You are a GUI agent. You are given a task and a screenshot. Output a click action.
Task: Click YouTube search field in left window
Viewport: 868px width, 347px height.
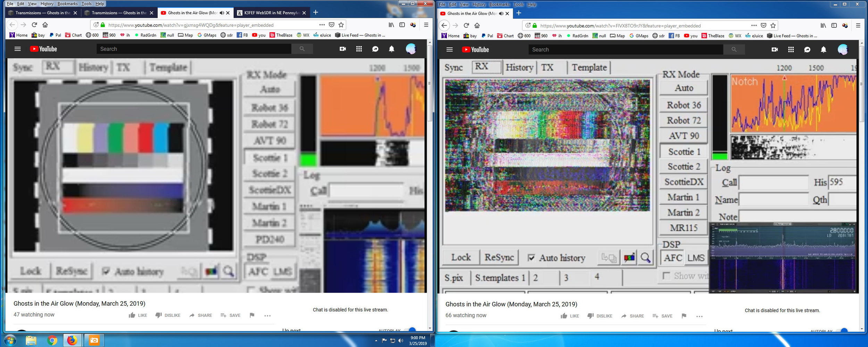coord(194,49)
